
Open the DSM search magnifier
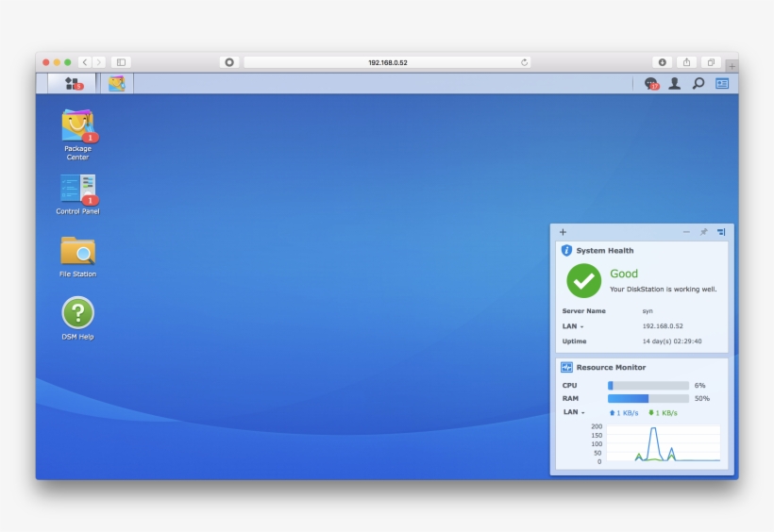pos(698,83)
